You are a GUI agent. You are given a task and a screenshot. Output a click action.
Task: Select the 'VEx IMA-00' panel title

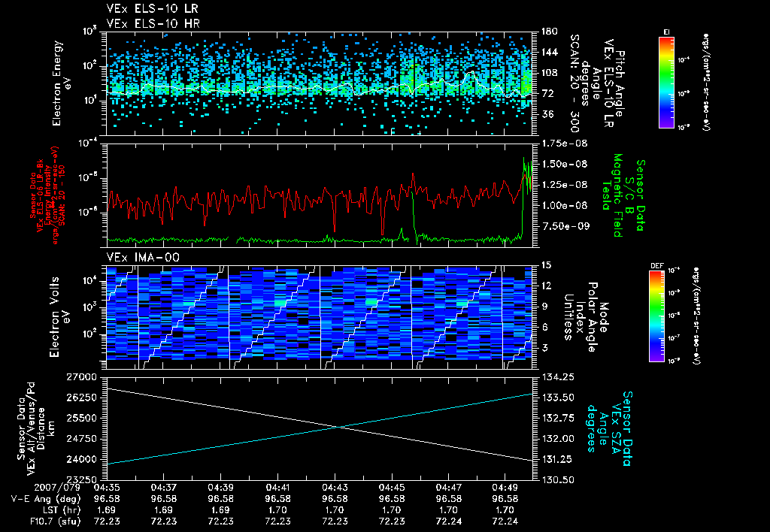tap(143, 258)
